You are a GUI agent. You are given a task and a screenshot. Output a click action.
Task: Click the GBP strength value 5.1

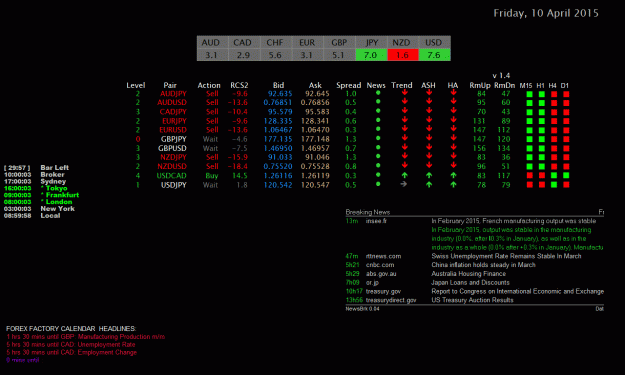tap(338, 55)
